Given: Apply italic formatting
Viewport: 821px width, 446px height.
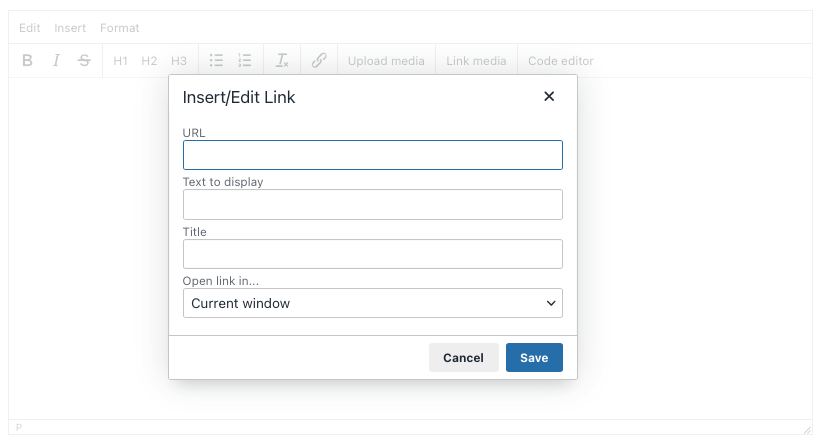Looking at the screenshot, I should 56,61.
